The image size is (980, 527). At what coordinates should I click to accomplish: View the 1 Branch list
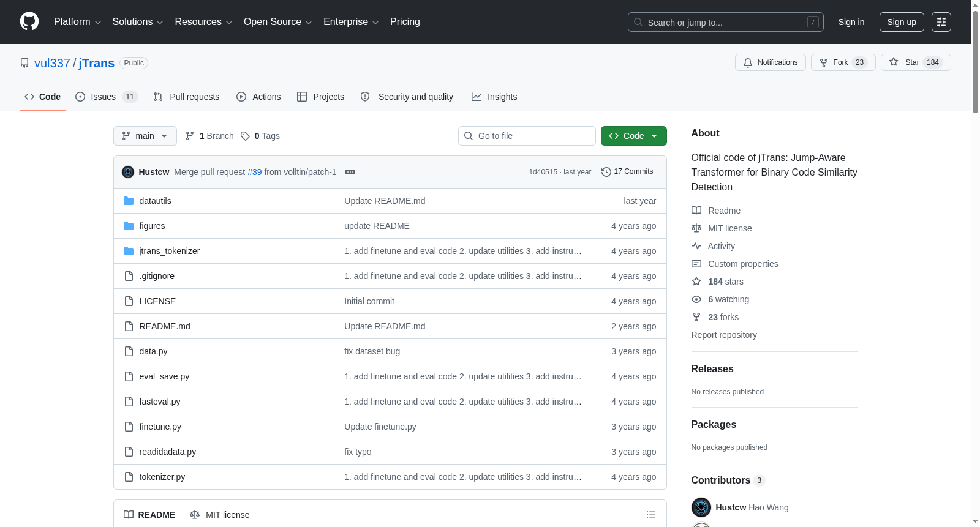tap(209, 136)
